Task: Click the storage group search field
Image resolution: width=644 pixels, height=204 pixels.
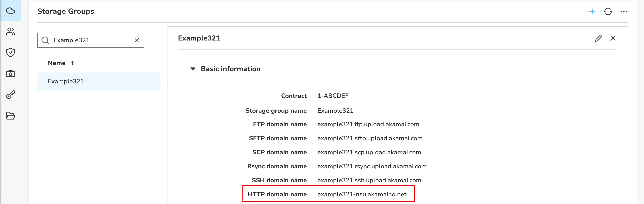Action: click(x=90, y=40)
